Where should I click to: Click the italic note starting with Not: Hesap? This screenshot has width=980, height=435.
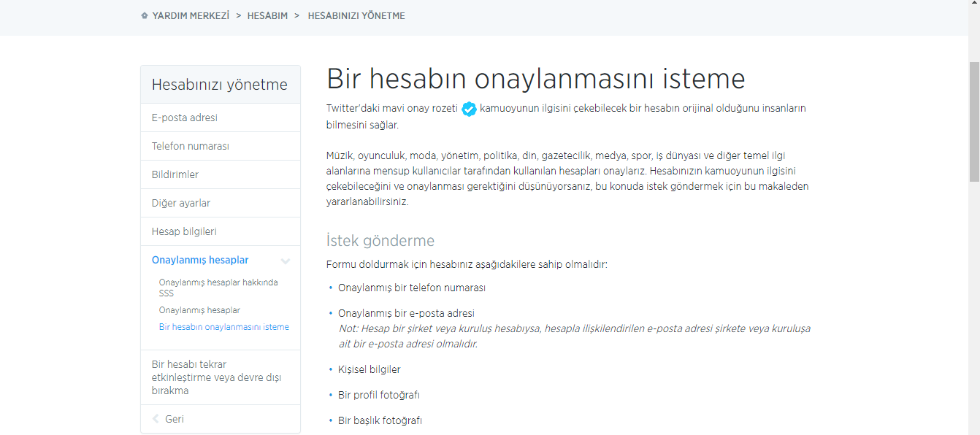[575, 336]
